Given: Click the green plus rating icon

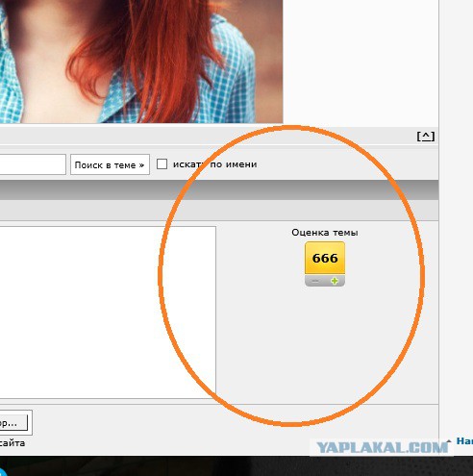Looking at the screenshot, I should click(x=335, y=281).
